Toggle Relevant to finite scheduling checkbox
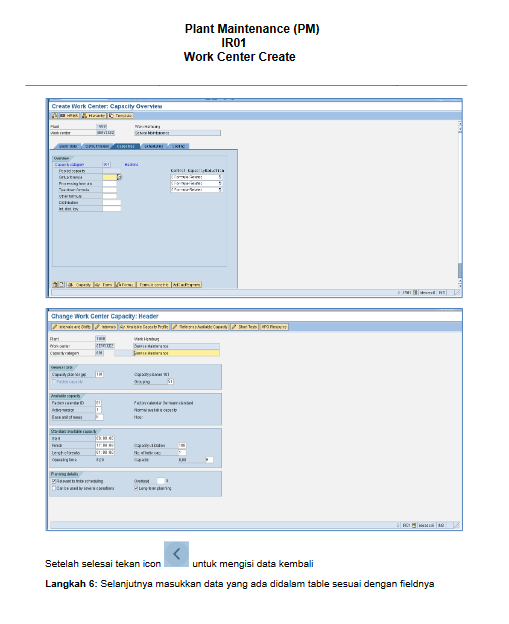Viewport: 509px width, 624px height. [x=54, y=481]
